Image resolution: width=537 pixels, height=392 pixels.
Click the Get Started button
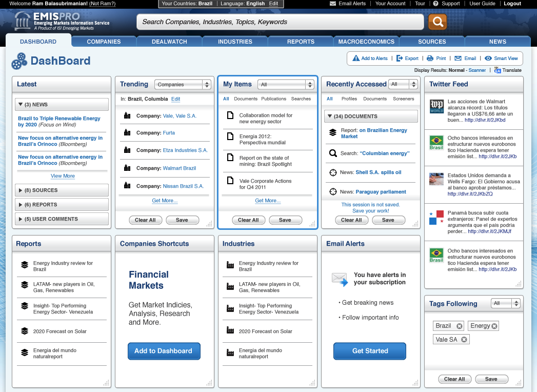point(370,351)
